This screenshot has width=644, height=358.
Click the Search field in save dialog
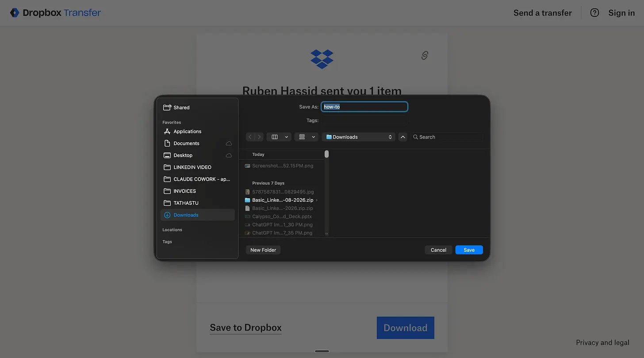click(447, 137)
